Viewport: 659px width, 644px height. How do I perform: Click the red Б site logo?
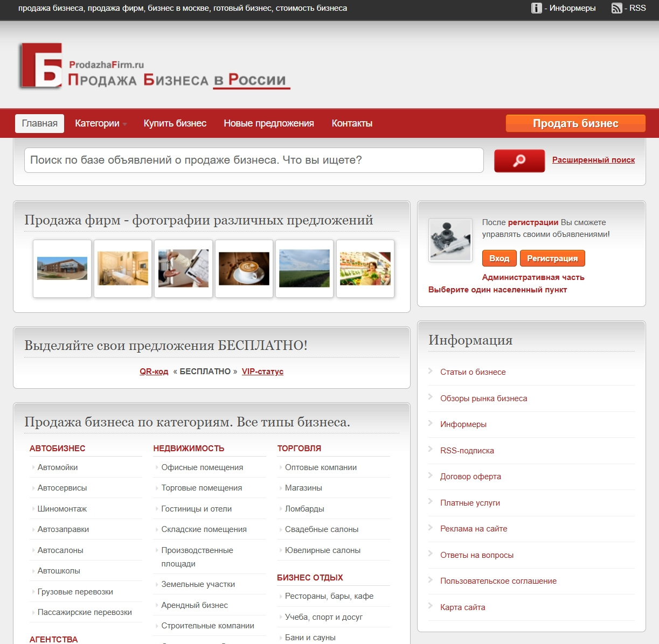[x=40, y=66]
